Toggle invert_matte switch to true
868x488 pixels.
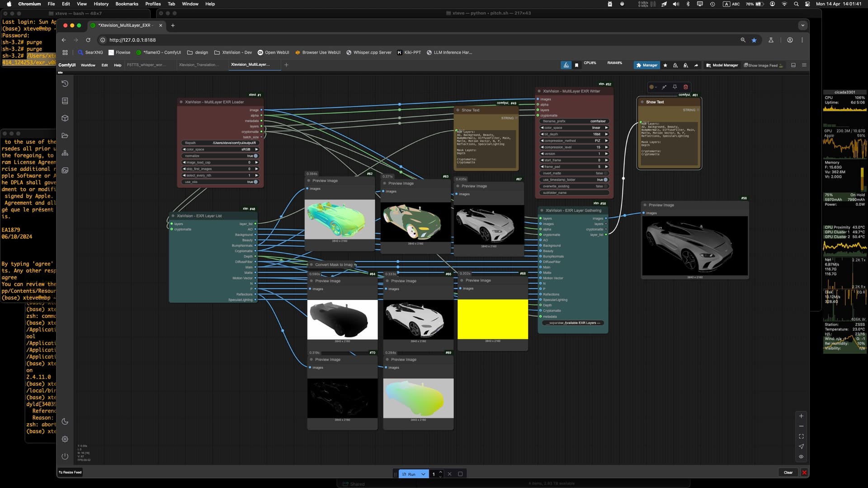point(605,174)
